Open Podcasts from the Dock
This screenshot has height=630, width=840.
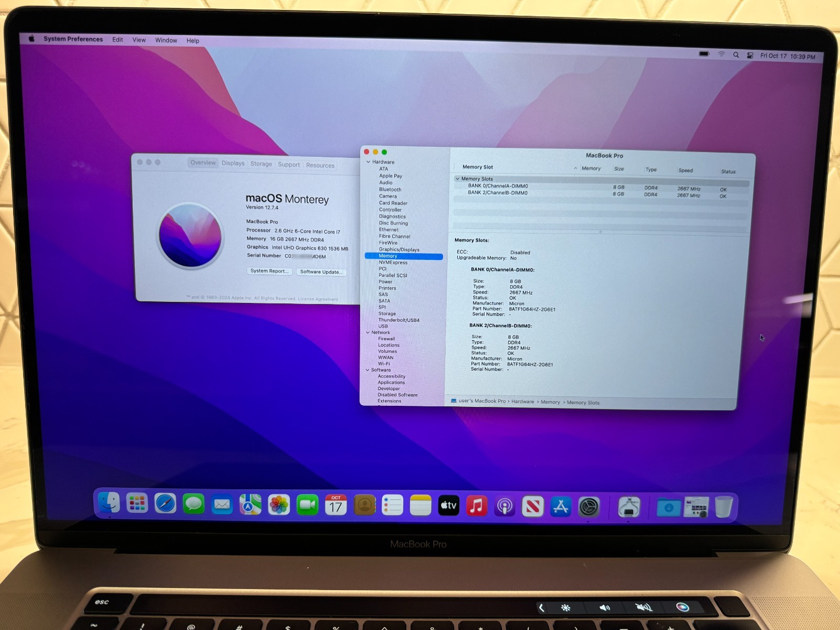(x=505, y=507)
